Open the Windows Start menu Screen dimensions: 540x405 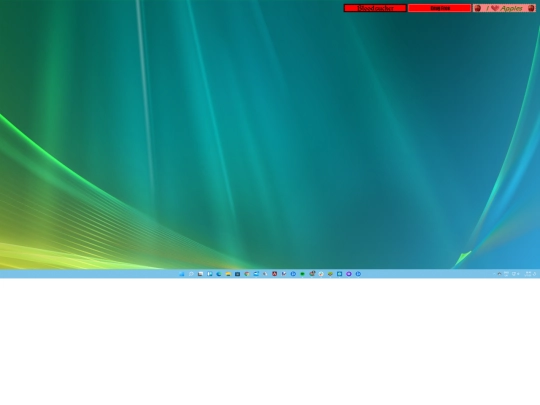[182, 274]
